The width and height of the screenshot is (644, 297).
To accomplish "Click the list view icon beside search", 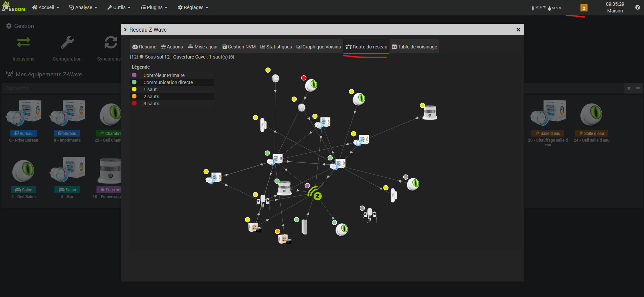I will [x=638, y=88].
